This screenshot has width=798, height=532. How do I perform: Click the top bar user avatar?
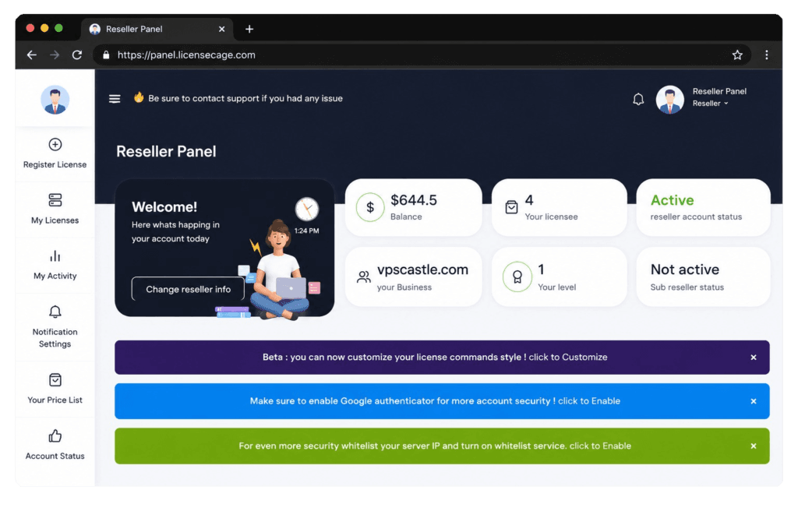[x=669, y=99]
